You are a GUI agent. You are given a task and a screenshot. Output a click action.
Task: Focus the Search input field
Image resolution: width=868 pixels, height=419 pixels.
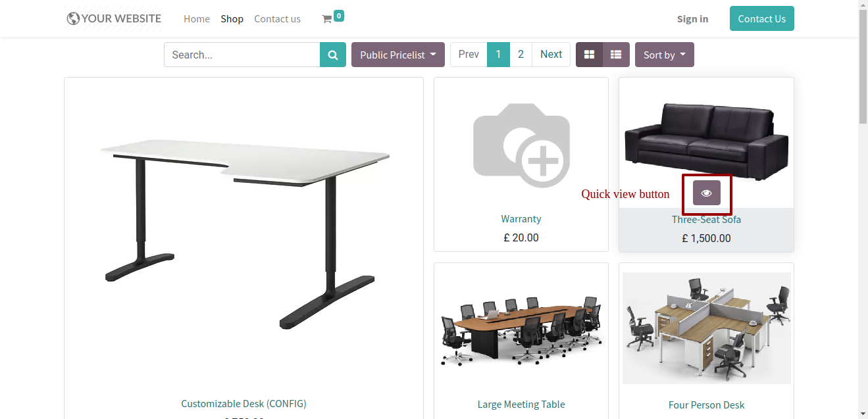(x=242, y=55)
